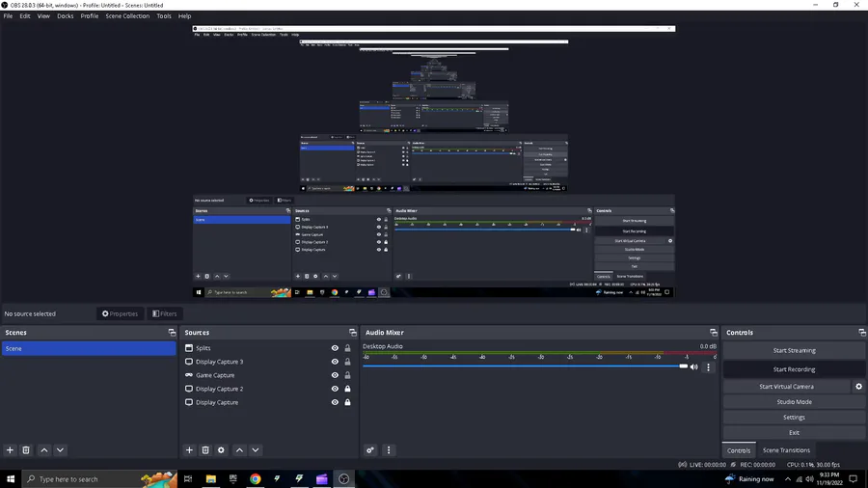Open source properties gear in Sources panel

(222, 450)
